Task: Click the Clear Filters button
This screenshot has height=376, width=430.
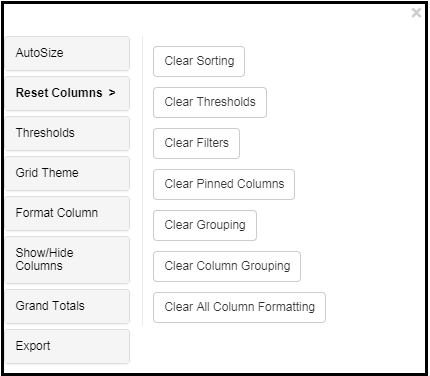Action: 196,143
